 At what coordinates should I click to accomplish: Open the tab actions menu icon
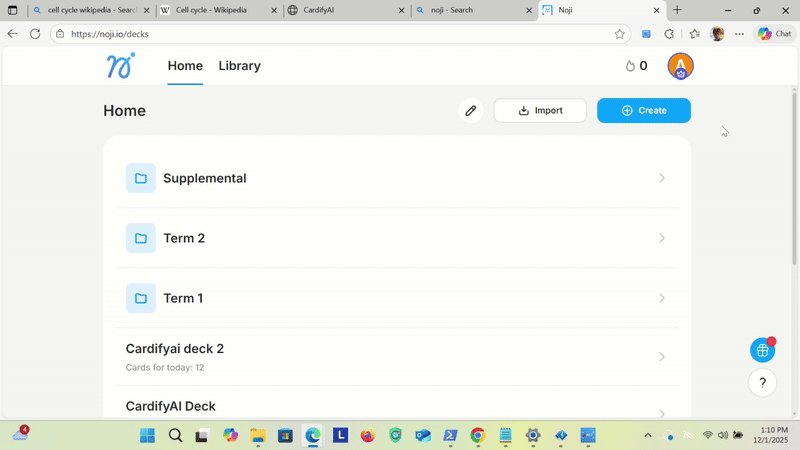click(12, 10)
